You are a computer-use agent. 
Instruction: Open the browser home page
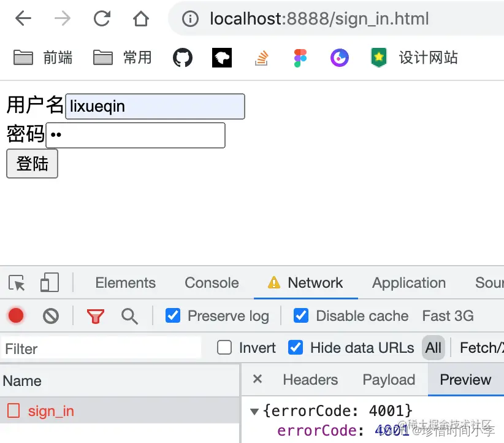(x=141, y=18)
